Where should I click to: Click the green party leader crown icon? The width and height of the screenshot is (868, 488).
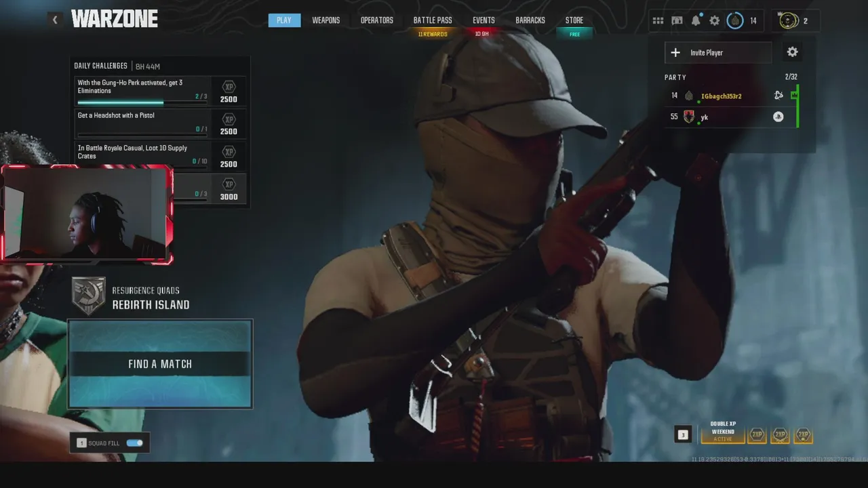pyautogui.click(x=794, y=95)
